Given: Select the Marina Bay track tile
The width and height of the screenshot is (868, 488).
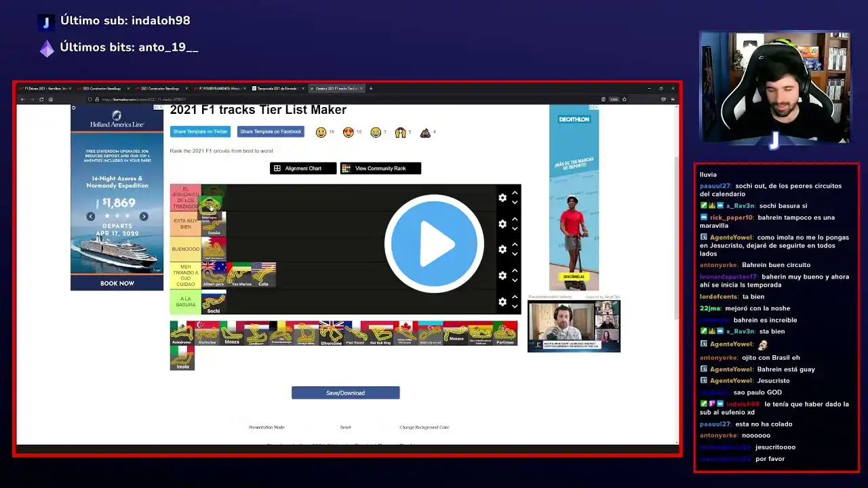Looking at the screenshot, I should 207,333.
